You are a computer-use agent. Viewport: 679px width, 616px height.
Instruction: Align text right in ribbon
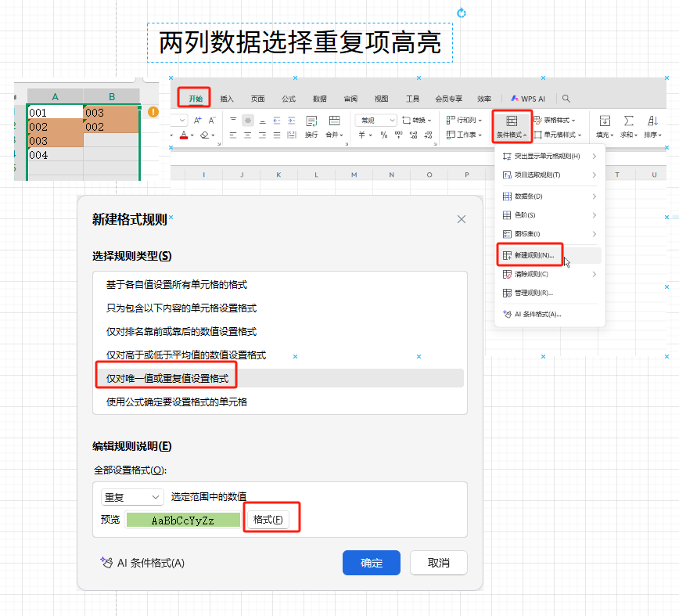click(262, 135)
